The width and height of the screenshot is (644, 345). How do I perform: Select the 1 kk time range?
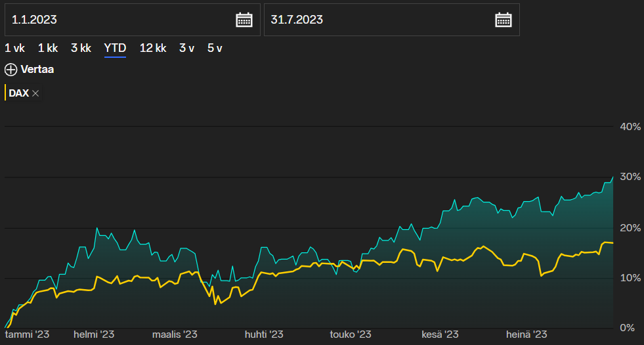click(x=48, y=49)
